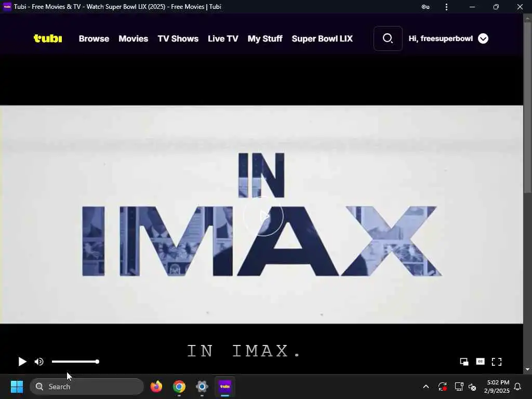Open the app three-dot menu

click(x=446, y=7)
